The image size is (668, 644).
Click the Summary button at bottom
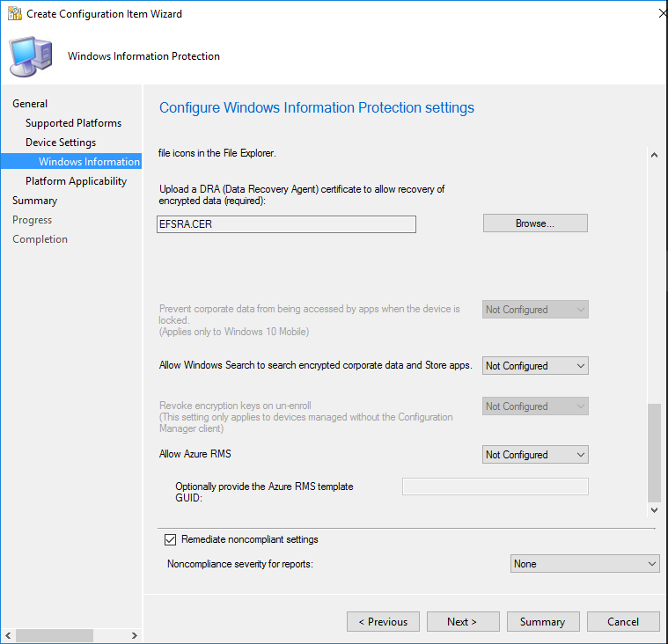coord(542,622)
